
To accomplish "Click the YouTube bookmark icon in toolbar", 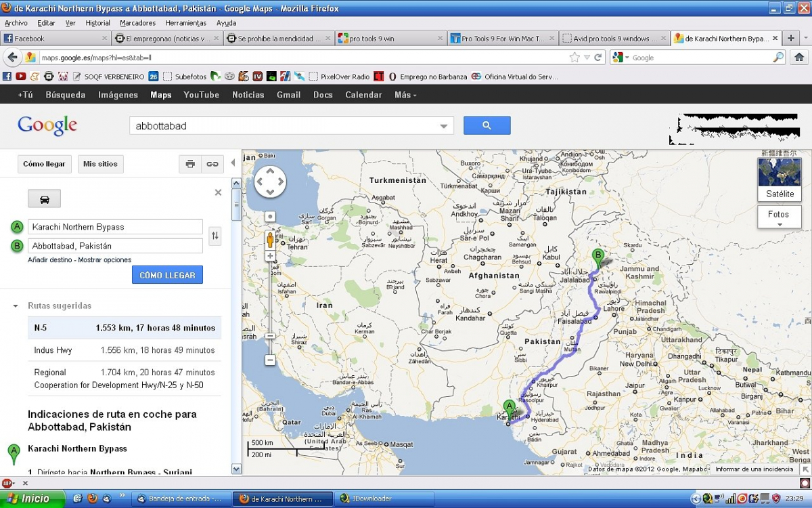I will (x=21, y=77).
